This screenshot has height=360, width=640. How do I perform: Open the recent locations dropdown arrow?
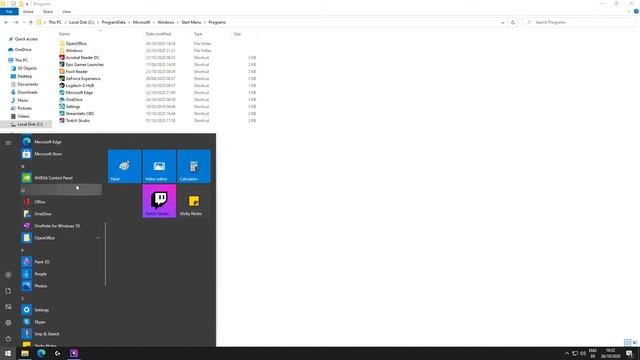(24, 22)
